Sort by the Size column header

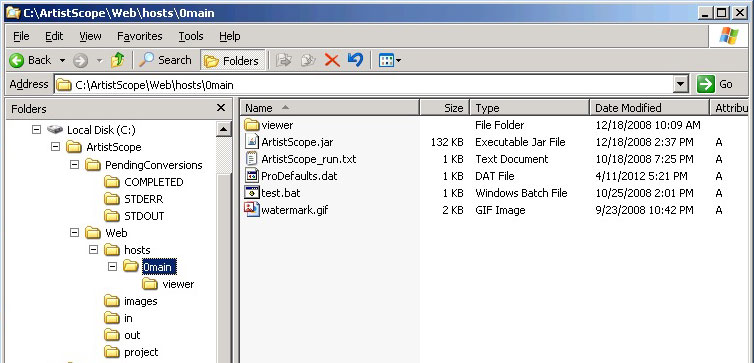pos(445,108)
